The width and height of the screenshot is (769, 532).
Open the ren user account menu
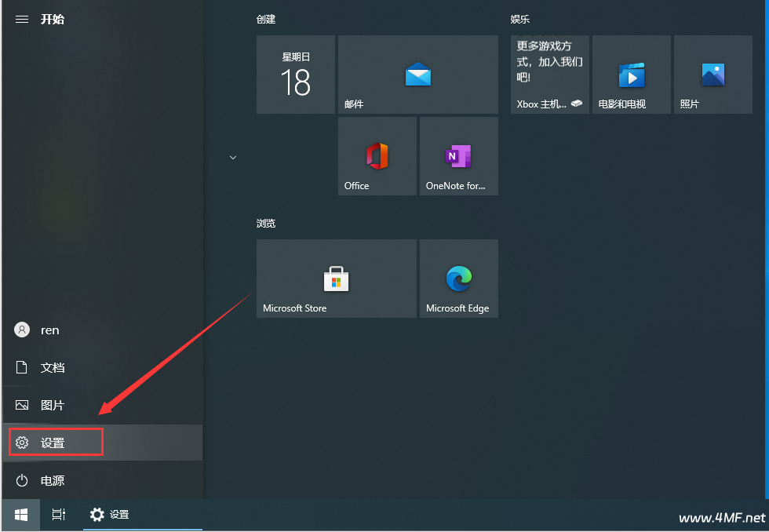point(49,330)
